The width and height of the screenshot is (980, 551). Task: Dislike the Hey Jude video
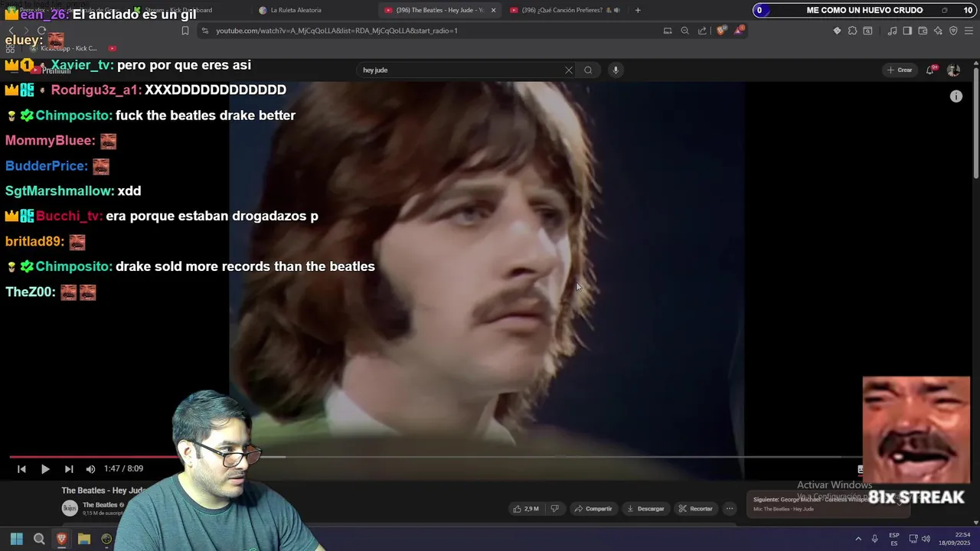pos(555,509)
